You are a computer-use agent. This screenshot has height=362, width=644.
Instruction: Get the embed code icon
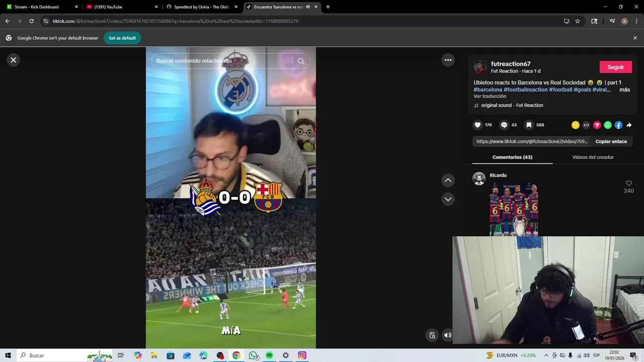pos(586,125)
